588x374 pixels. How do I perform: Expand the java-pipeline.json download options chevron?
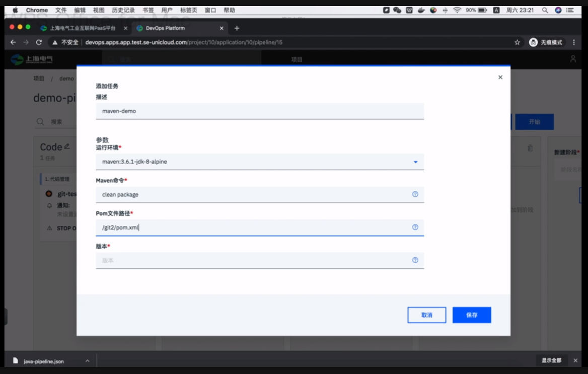click(x=87, y=361)
